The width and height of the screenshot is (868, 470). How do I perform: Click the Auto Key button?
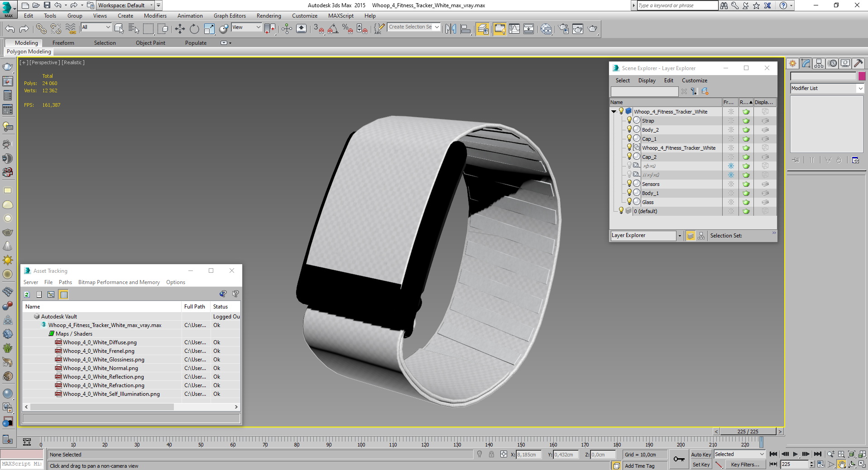[x=701, y=455]
